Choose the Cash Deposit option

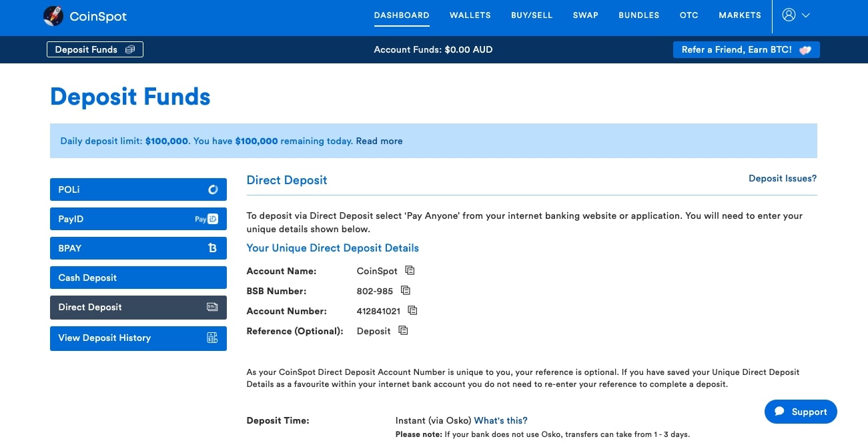point(138,278)
